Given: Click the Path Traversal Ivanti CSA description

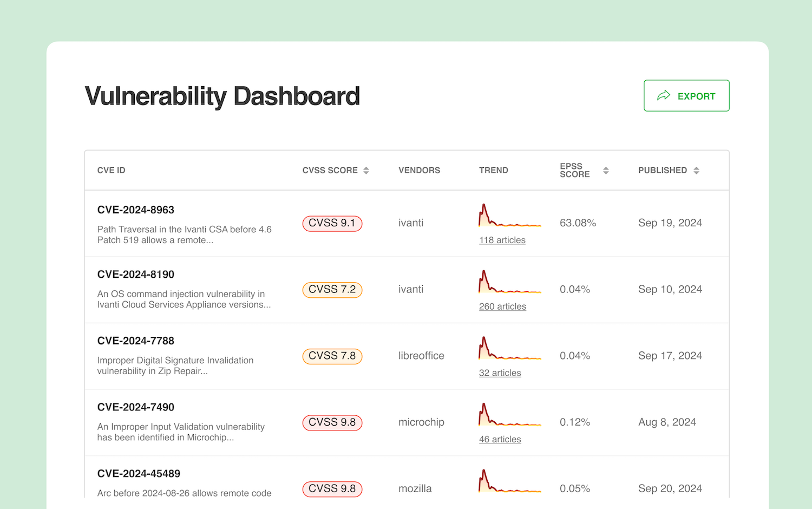Looking at the screenshot, I should click(x=185, y=235).
